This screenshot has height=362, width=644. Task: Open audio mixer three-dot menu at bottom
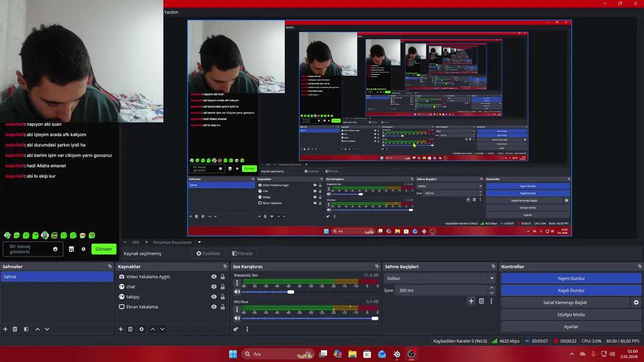tap(247, 329)
